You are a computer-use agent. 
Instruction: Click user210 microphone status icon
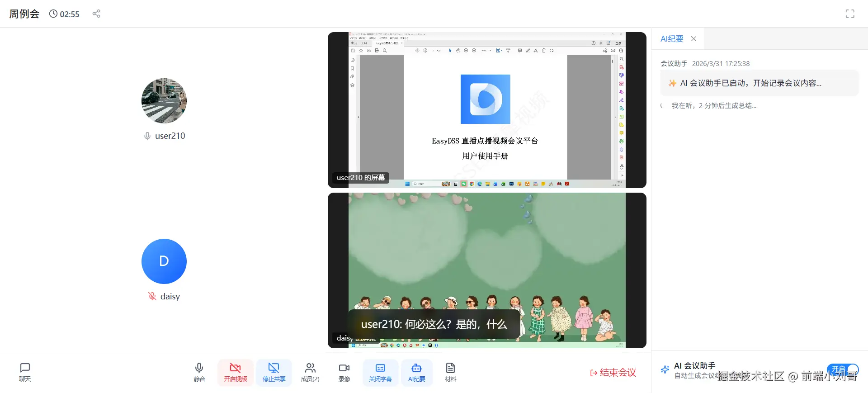pos(147,136)
